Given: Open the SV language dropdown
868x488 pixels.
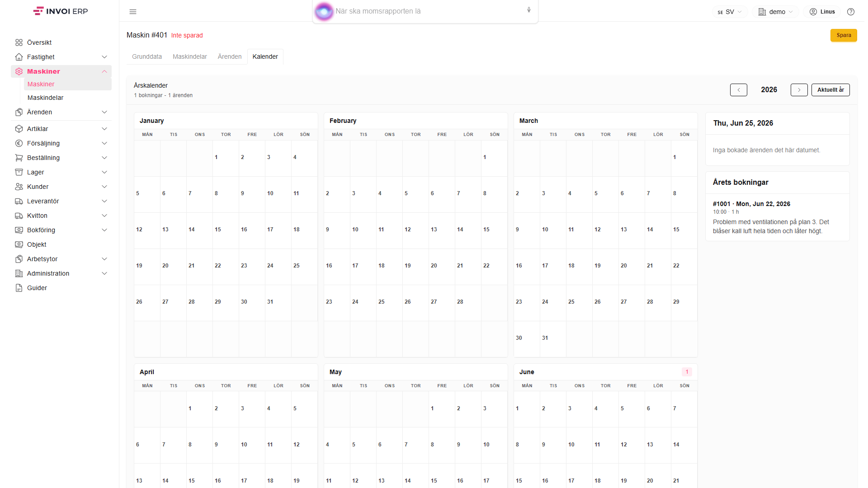Looking at the screenshot, I should (x=730, y=12).
